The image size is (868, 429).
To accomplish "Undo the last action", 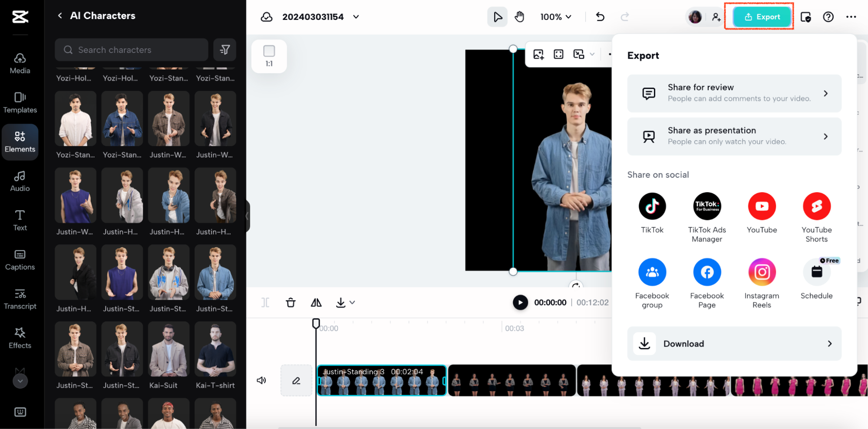I will click(x=600, y=17).
